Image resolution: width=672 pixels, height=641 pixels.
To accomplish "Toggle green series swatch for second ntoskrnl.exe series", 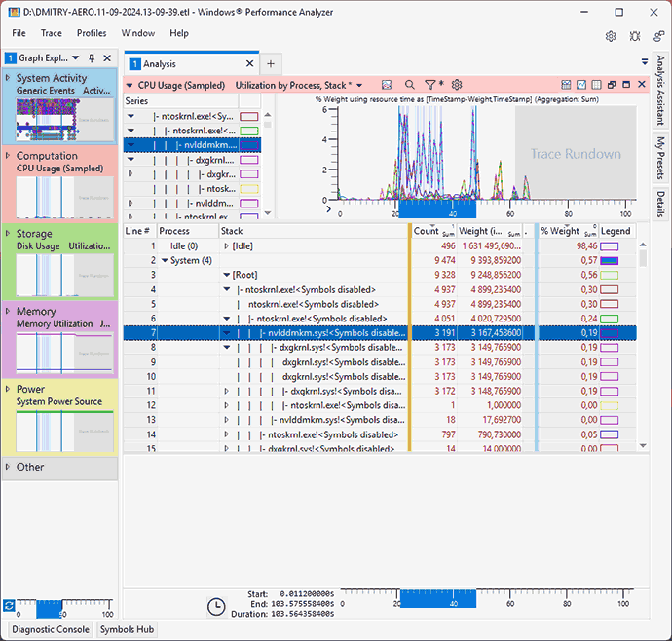I will (x=249, y=131).
